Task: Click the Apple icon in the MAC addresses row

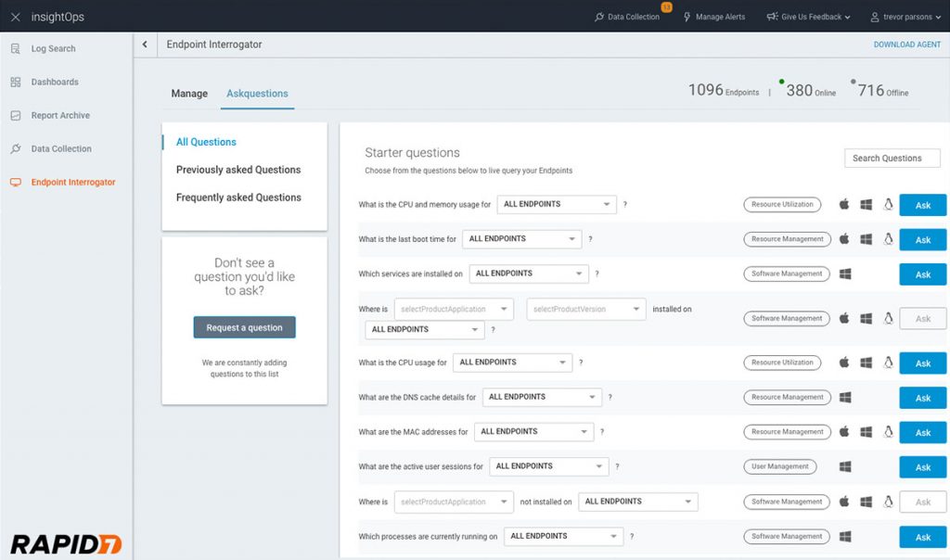Action: pyautogui.click(x=844, y=432)
